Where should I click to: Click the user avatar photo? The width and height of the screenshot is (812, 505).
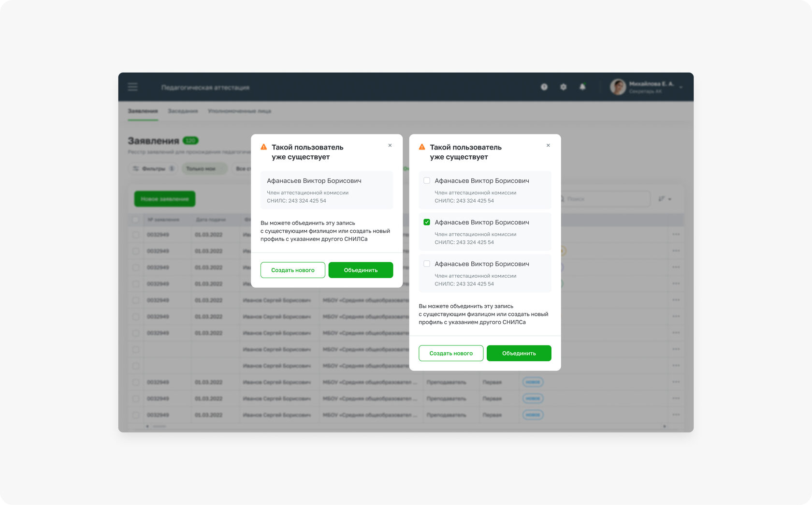point(618,87)
